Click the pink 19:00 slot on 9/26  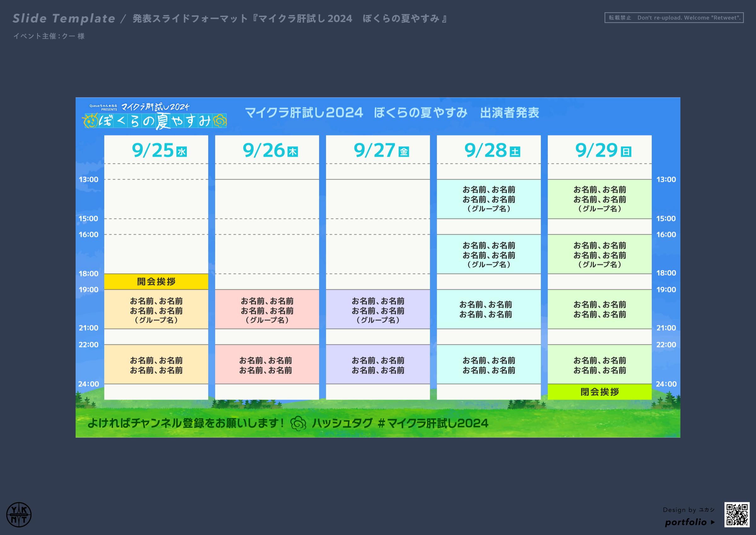point(267,309)
